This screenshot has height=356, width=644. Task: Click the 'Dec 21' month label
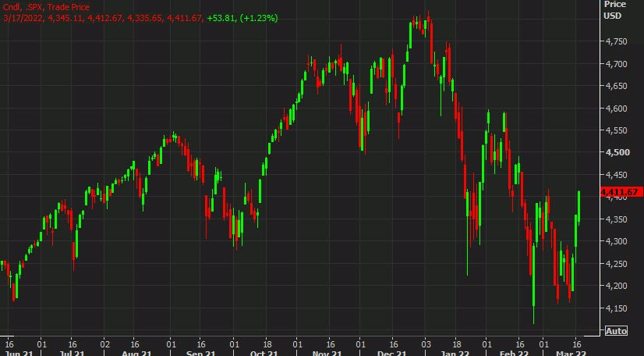tap(392, 353)
